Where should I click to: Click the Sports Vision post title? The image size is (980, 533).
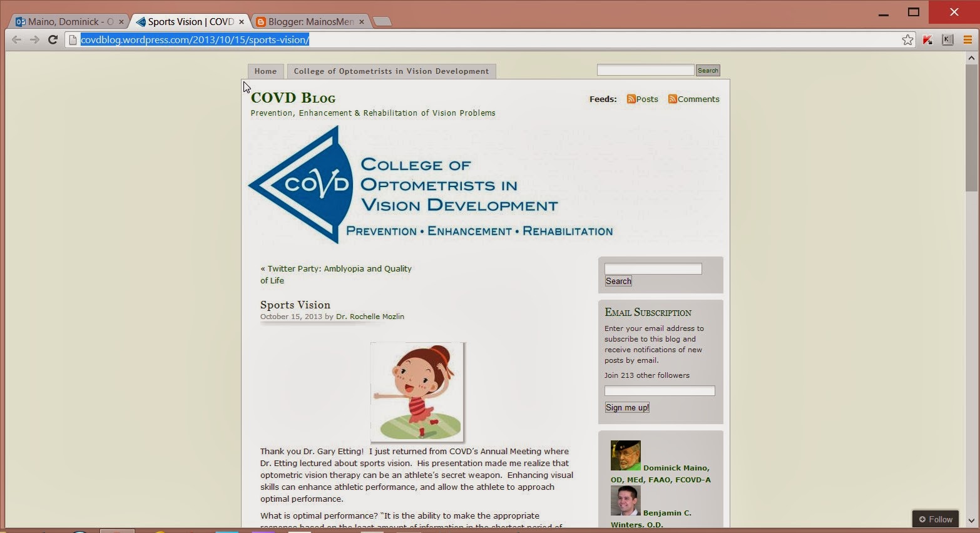coord(295,305)
